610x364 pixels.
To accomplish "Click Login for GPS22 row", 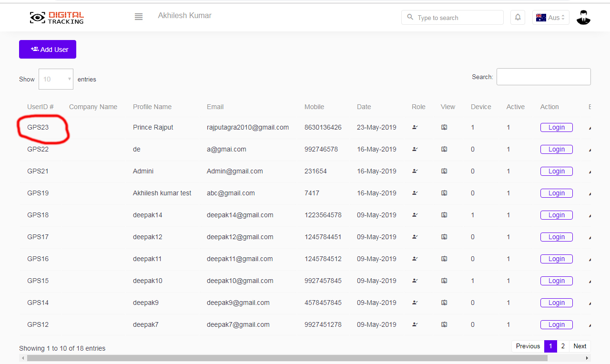I will 556,149.
